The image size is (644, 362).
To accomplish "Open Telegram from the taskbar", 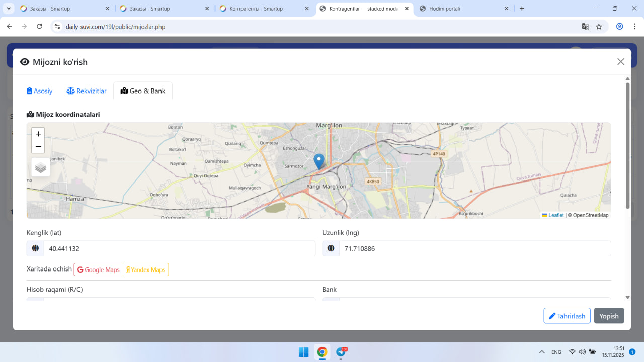I will pyautogui.click(x=341, y=352).
